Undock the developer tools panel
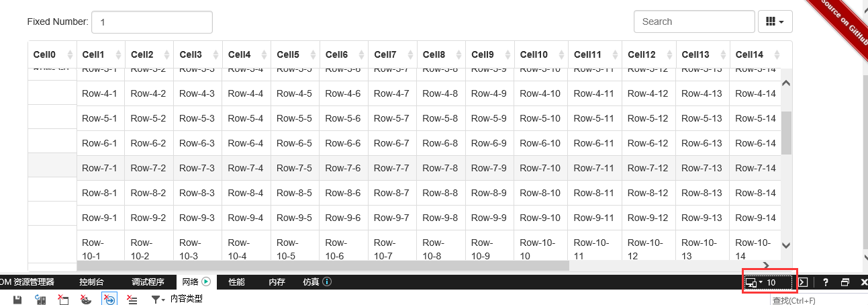 click(845, 282)
